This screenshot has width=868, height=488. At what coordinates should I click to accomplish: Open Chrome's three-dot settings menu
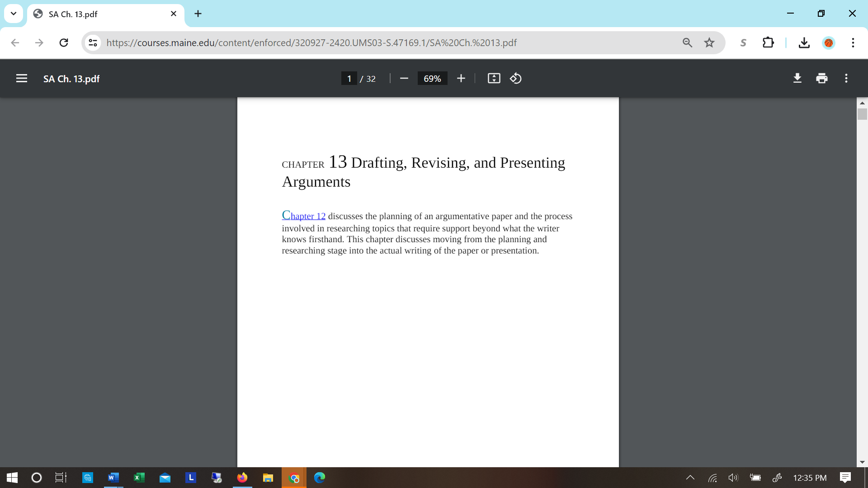[853, 42]
